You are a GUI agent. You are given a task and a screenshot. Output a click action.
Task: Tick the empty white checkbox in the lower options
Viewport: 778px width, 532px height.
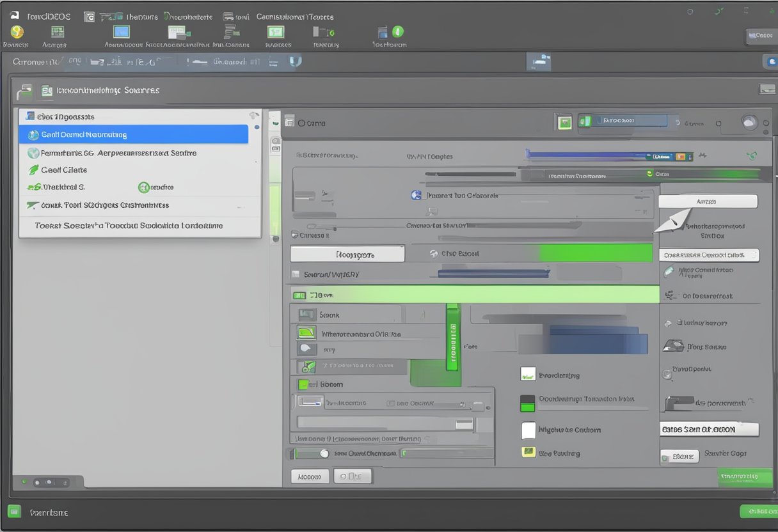[x=528, y=430]
